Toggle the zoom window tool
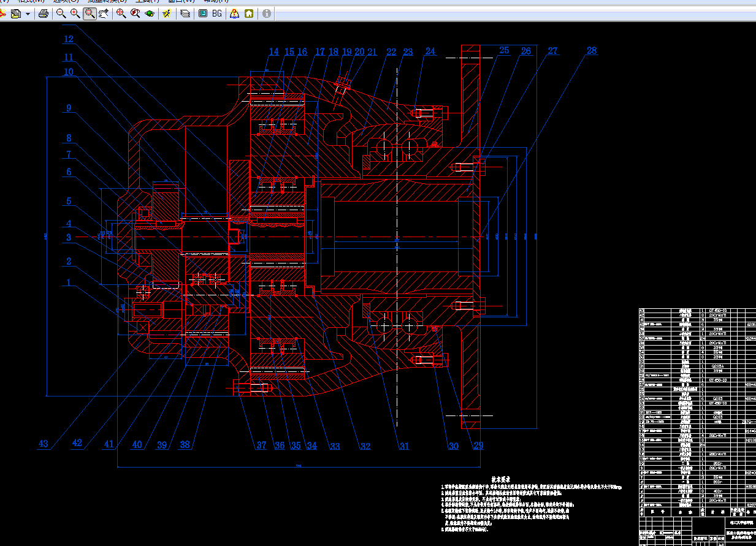 90,13
